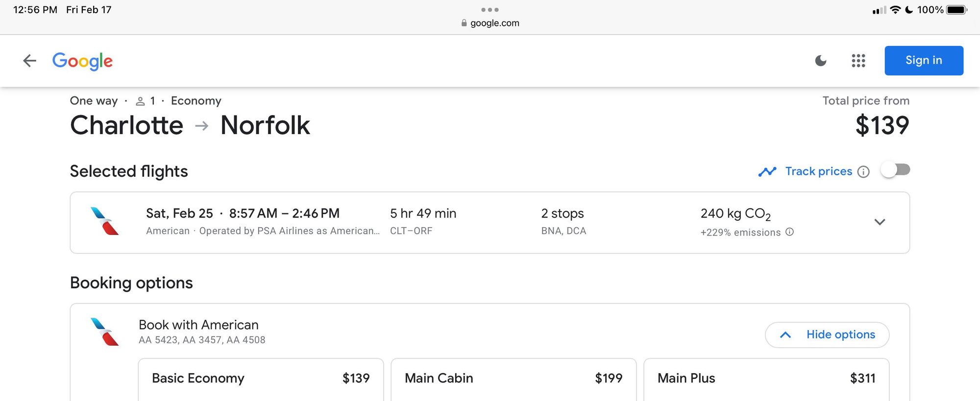Click the Track prices info icon
This screenshot has width=980, height=401.
pos(864,172)
